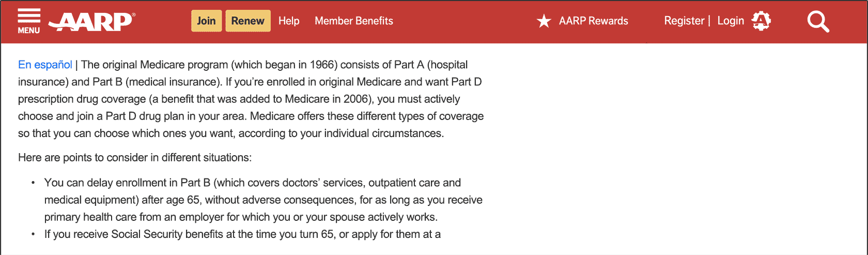Image resolution: width=868 pixels, height=255 pixels.
Task: Click the Login link
Action: coord(731,21)
